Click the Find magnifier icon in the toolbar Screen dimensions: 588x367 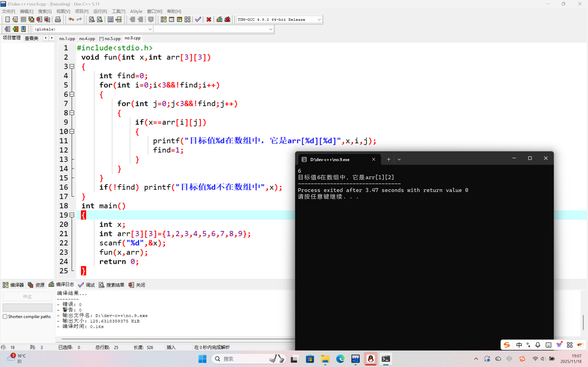[92, 19]
